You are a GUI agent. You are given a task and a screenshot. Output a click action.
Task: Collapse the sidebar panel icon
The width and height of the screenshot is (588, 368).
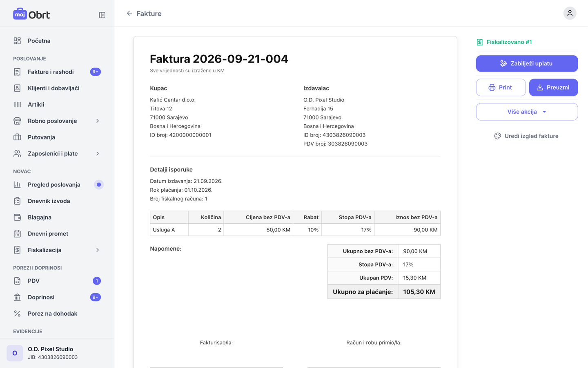102,15
